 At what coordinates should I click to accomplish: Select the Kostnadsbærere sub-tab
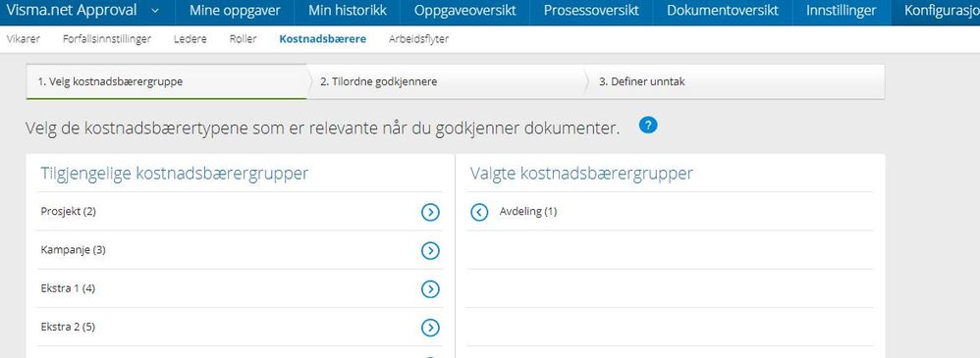(322, 39)
